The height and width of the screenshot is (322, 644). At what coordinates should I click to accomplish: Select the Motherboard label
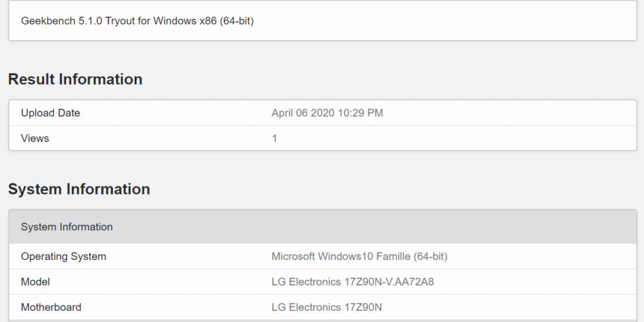(x=51, y=307)
